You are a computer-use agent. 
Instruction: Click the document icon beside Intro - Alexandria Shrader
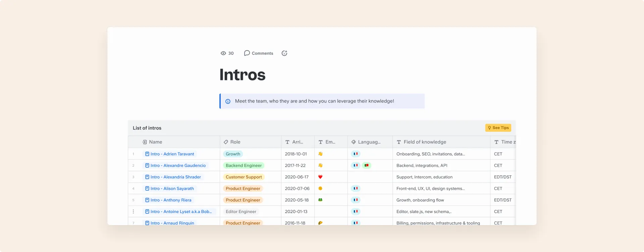tap(147, 177)
